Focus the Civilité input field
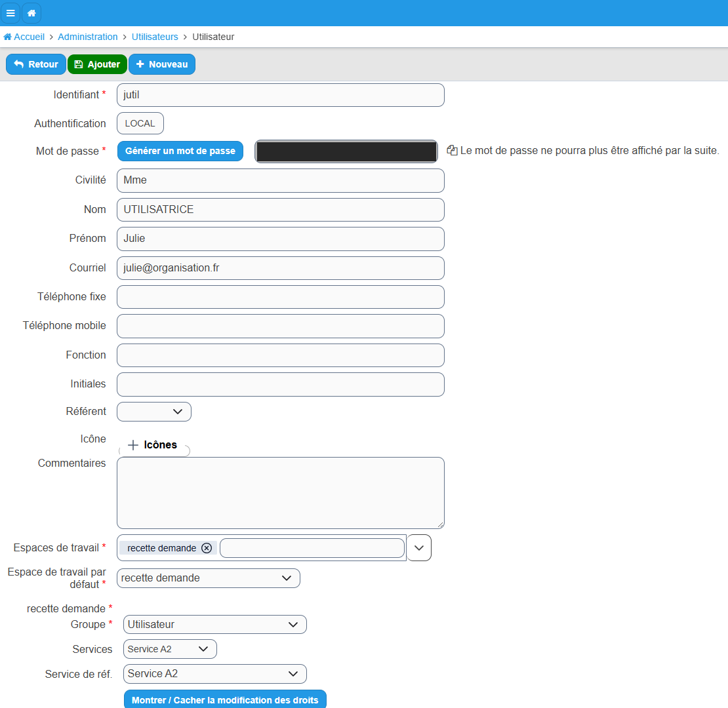Screen dimensions: 728x708 pyautogui.click(x=281, y=180)
